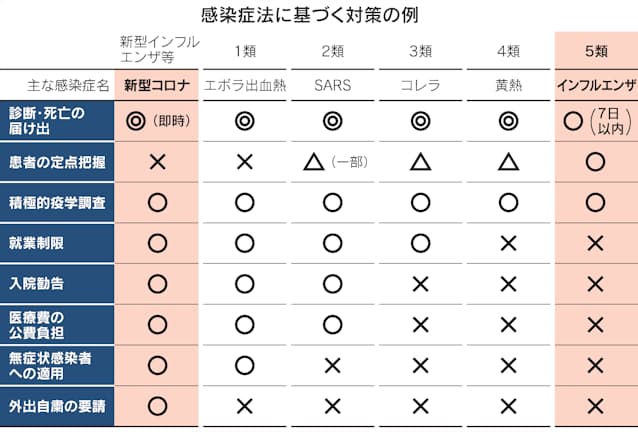638x432 pixels.
Task: Click the circle for SARS in 医療費の公費負担
Action: [x=332, y=324]
